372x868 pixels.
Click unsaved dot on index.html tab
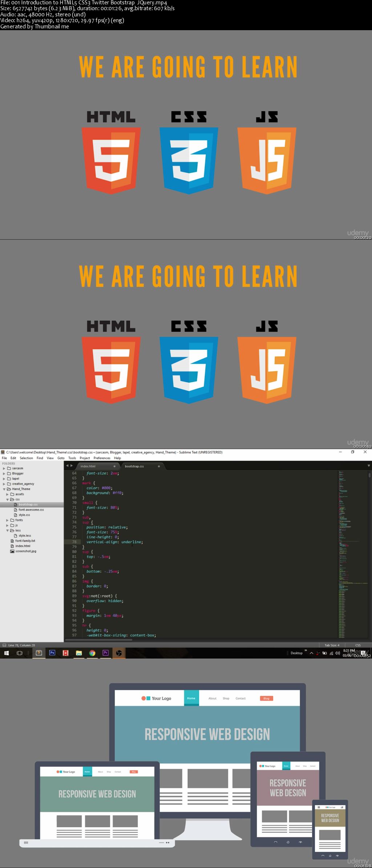tap(114, 466)
